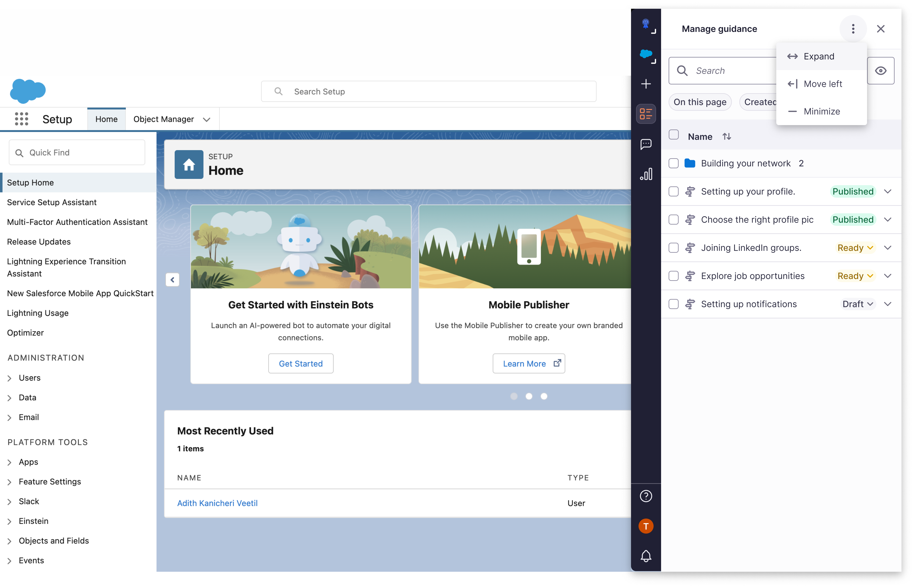Open the Object Manager dropdown arrow
The image size is (914, 588).
pyautogui.click(x=207, y=119)
